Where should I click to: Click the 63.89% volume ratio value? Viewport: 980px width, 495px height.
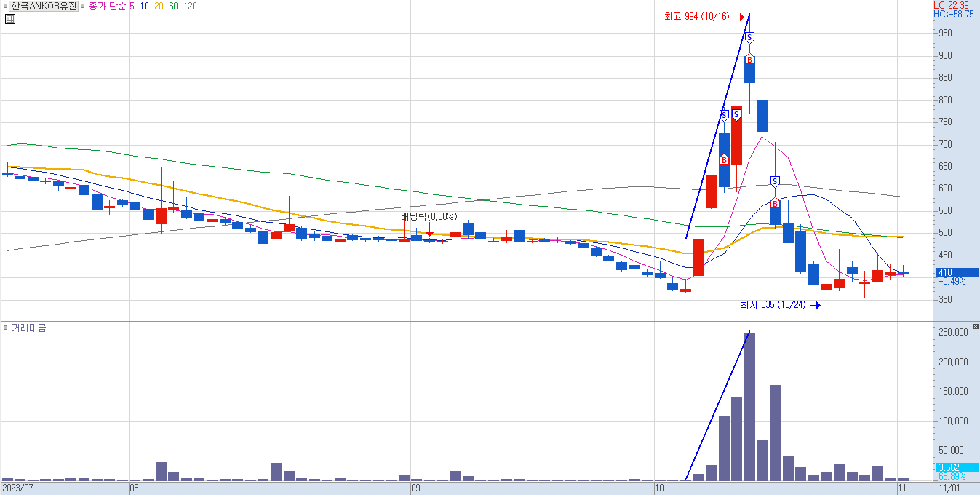click(x=952, y=476)
